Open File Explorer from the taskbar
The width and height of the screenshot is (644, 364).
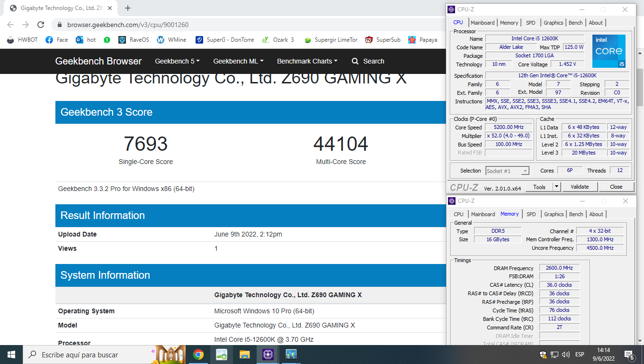[245, 355]
